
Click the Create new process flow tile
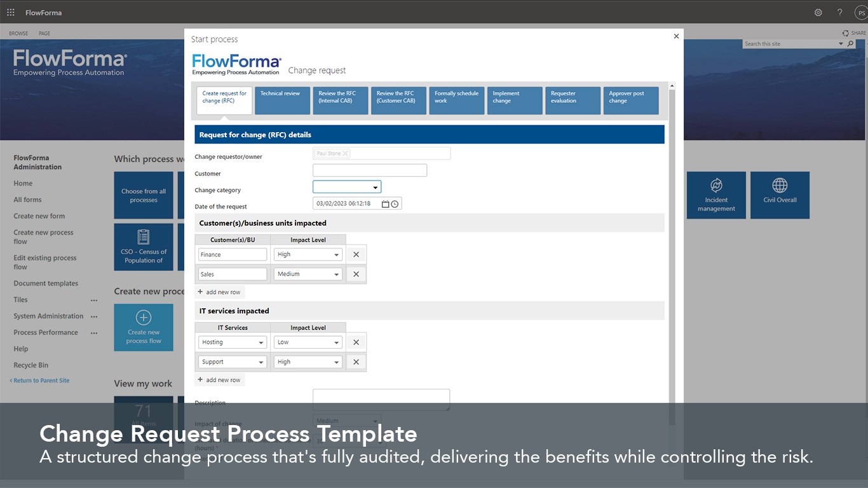(x=144, y=327)
